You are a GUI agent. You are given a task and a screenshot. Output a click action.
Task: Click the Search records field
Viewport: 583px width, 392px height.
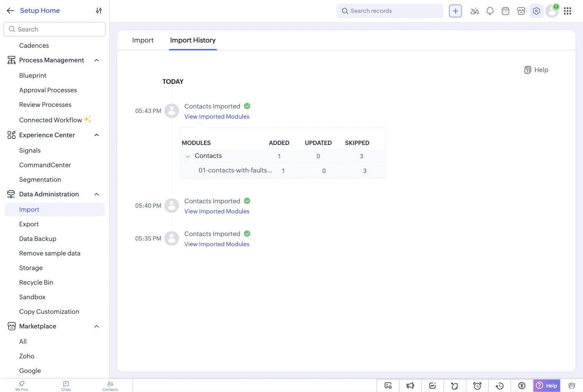390,11
